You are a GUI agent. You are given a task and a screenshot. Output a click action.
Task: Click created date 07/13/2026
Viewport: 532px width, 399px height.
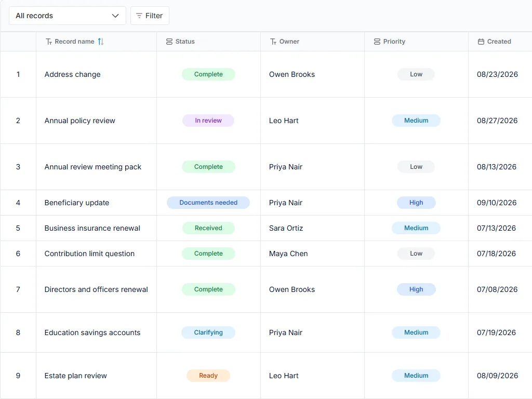pos(496,228)
